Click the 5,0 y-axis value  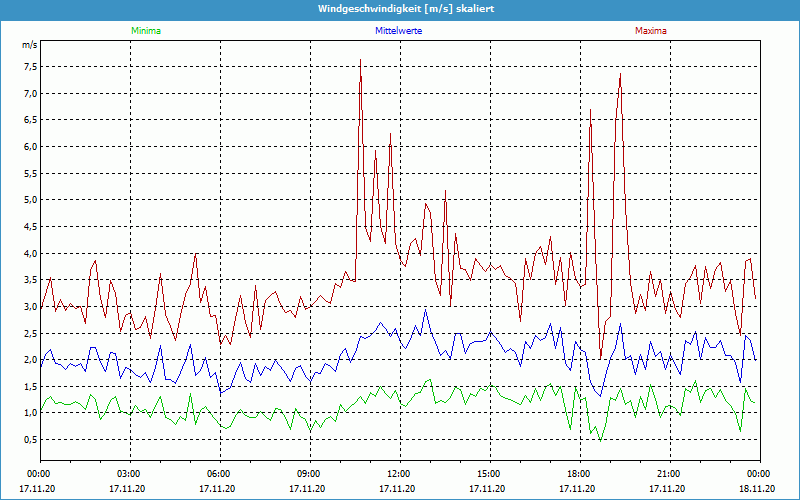(x=30, y=200)
